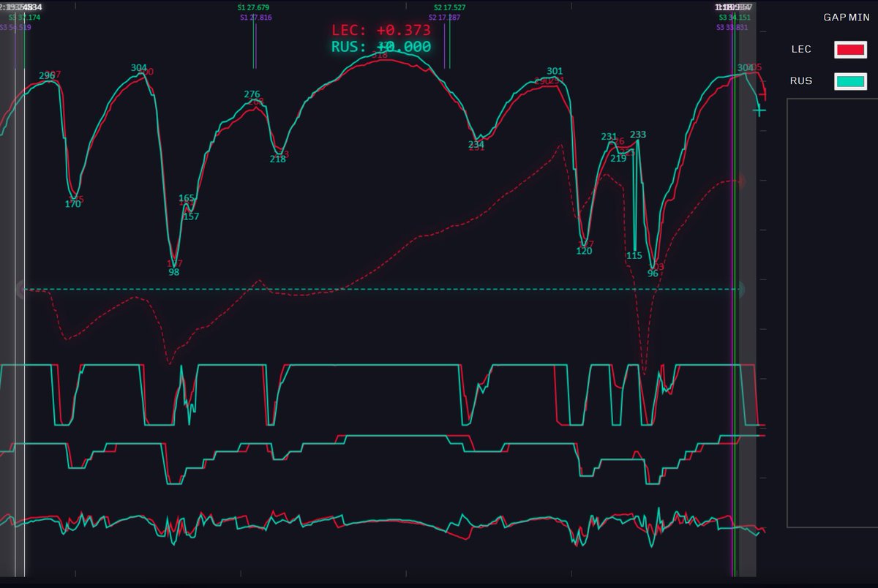Click the S1 27.679 sector time label
Viewport: 878px width, 588px height.
pyautogui.click(x=254, y=7)
